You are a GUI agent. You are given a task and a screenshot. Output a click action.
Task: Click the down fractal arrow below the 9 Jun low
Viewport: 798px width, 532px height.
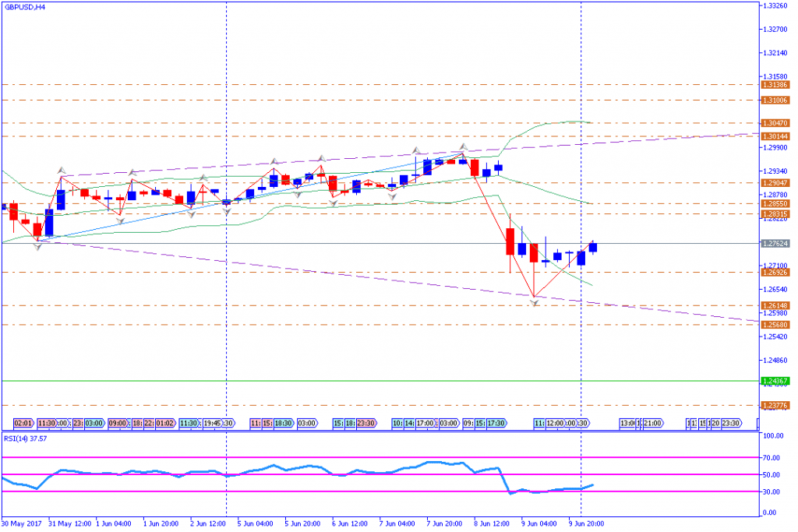click(x=535, y=303)
